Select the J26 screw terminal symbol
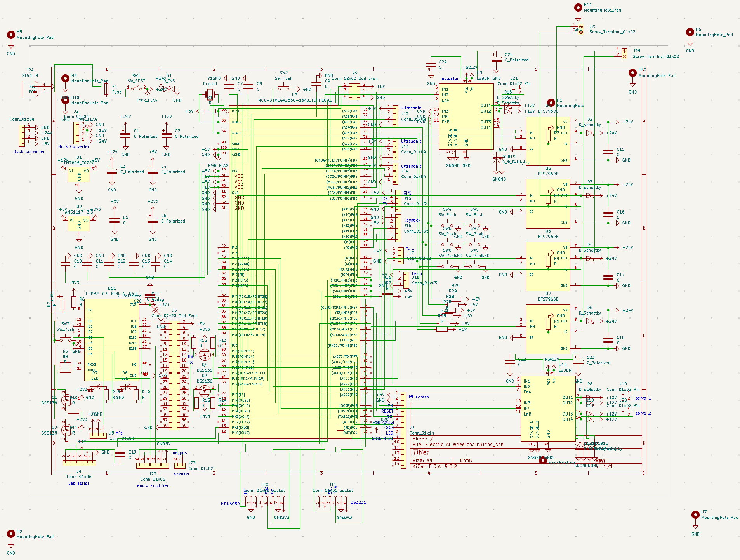This screenshot has width=740, height=560. pyautogui.click(x=624, y=54)
